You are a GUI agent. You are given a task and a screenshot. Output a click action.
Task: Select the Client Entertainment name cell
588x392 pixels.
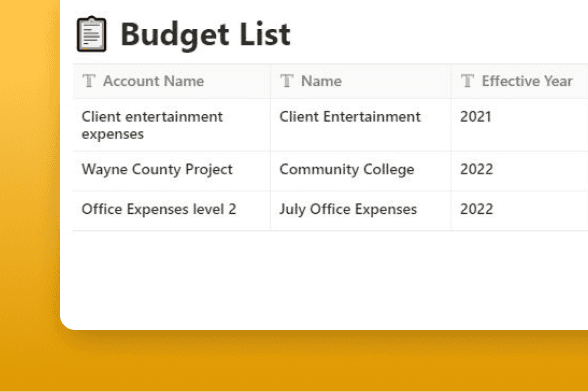[x=361, y=125]
